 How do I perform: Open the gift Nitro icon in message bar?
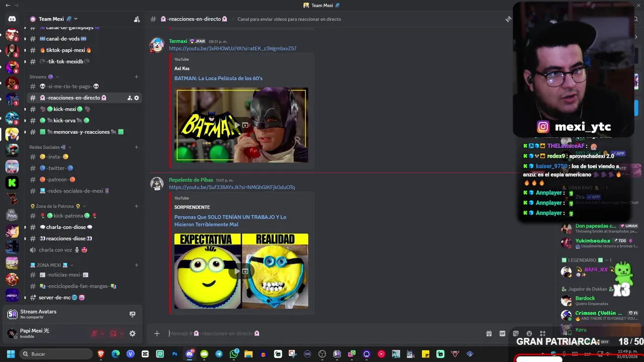click(489, 333)
